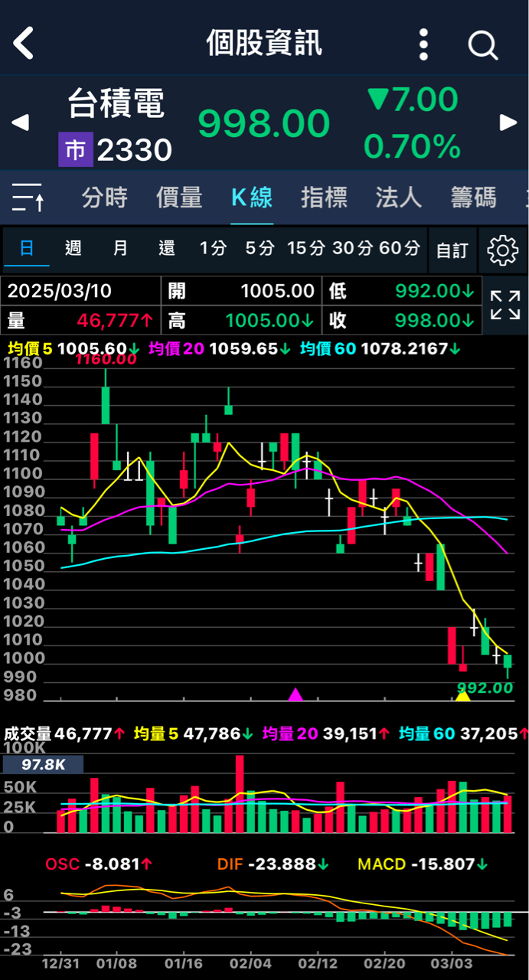Open the tab sort/reorder icon
This screenshot has width=529, height=980.
click(28, 198)
